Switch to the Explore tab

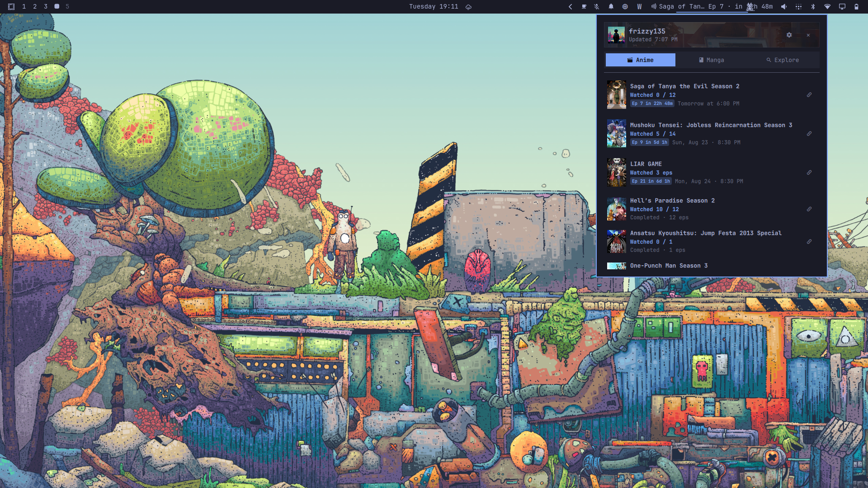pos(783,60)
